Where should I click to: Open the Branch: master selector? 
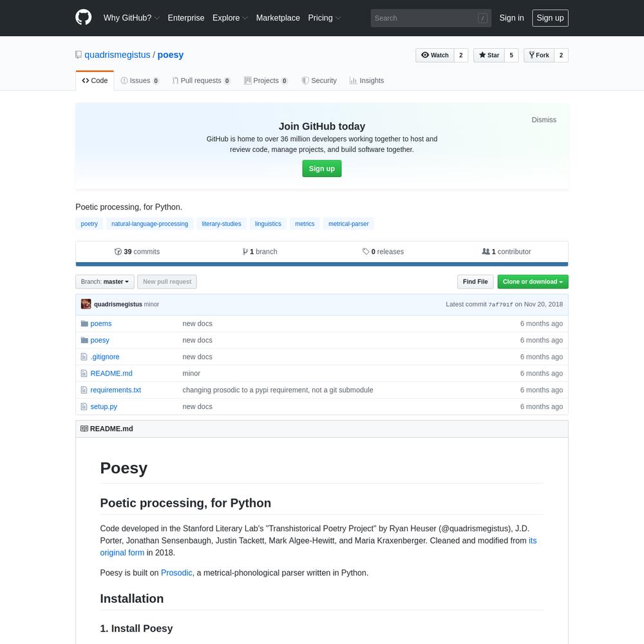pyautogui.click(x=105, y=282)
